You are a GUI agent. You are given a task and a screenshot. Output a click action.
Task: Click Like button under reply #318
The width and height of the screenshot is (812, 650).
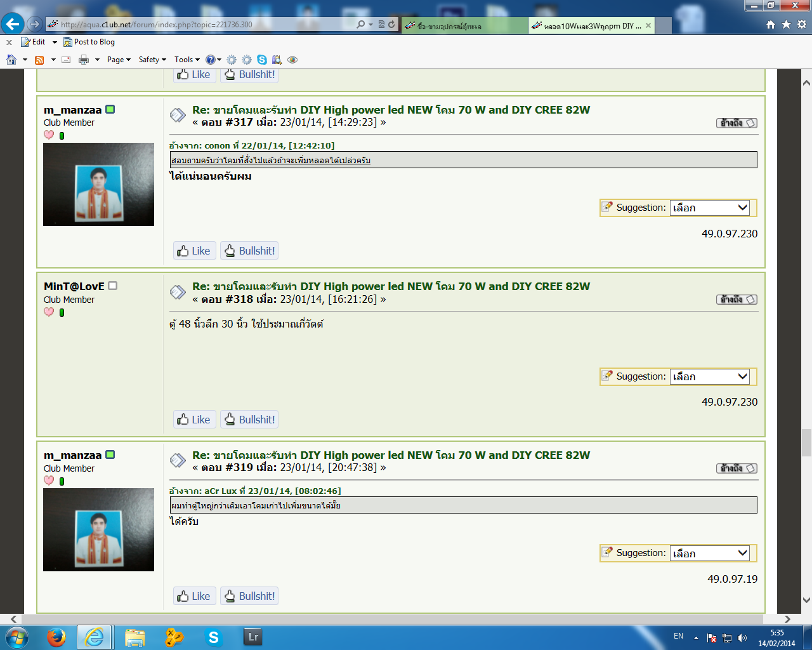tap(195, 420)
